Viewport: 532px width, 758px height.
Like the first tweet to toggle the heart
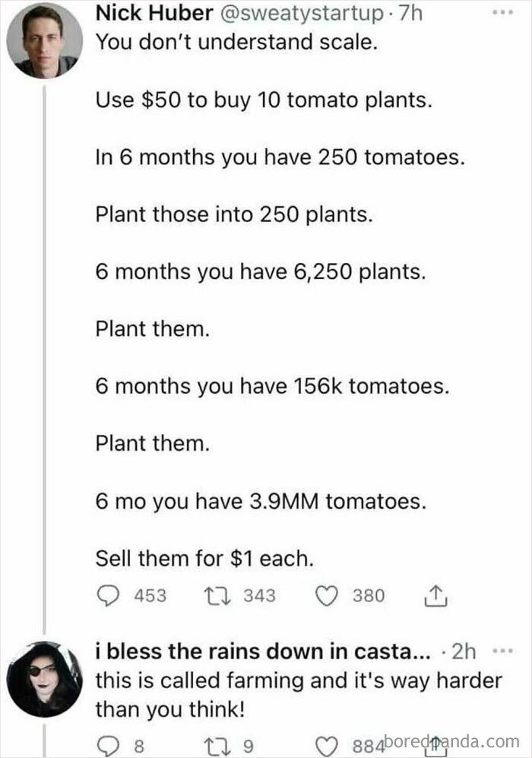tap(325, 596)
